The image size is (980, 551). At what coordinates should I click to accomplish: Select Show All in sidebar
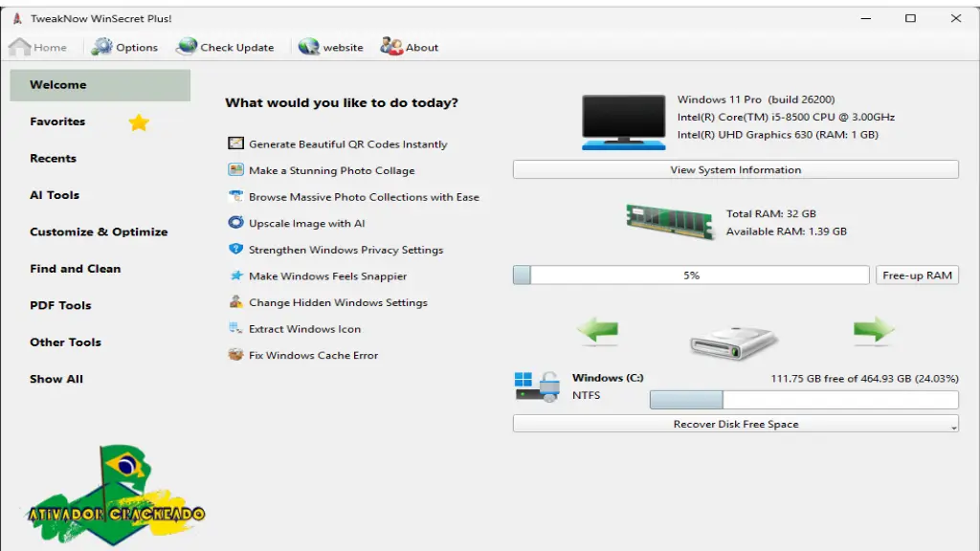[56, 379]
